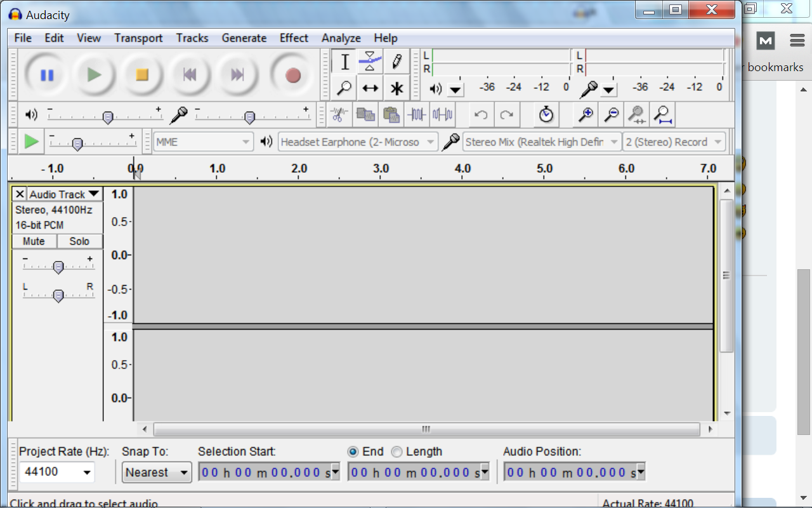Open the Audio Track name menu
Viewport: 812px width, 508px height.
[x=65, y=194]
